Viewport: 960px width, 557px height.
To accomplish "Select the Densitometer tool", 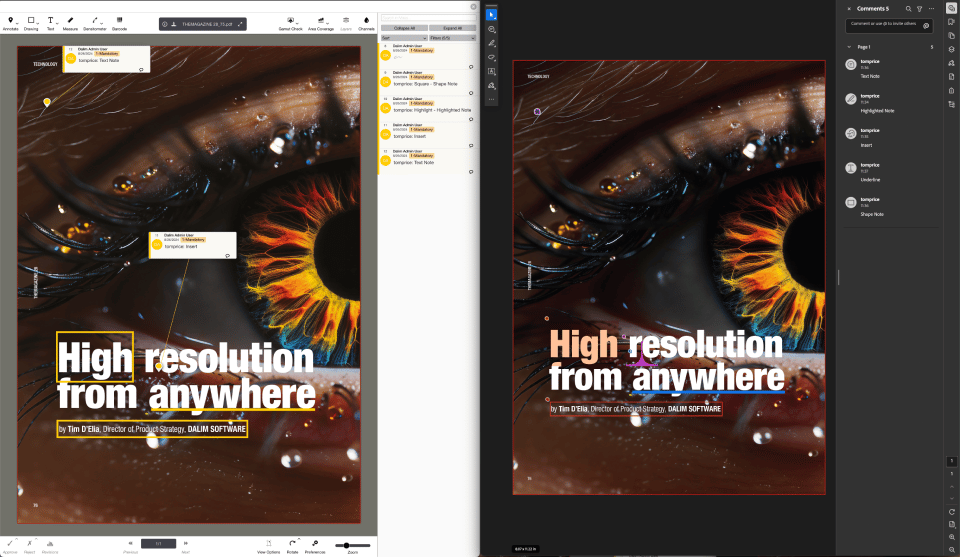I will (94, 20).
